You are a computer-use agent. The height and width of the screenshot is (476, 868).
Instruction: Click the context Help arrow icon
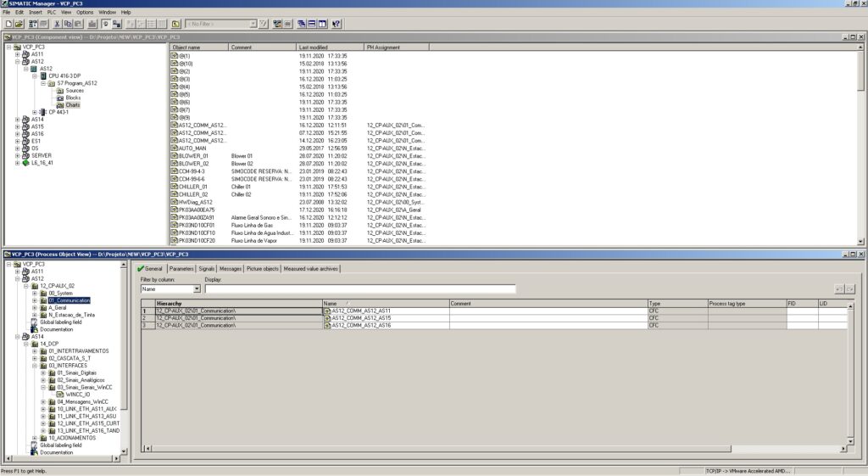pyautogui.click(x=336, y=24)
